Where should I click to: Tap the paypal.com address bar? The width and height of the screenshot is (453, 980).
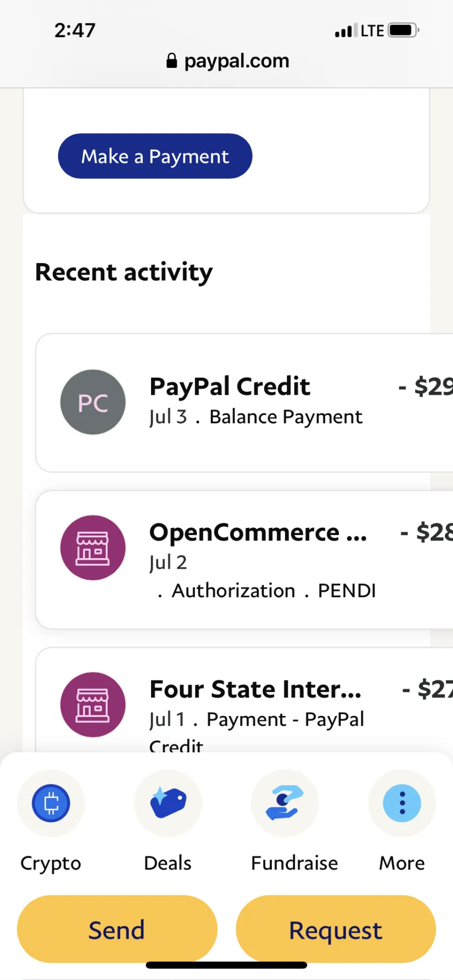tap(228, 61)
